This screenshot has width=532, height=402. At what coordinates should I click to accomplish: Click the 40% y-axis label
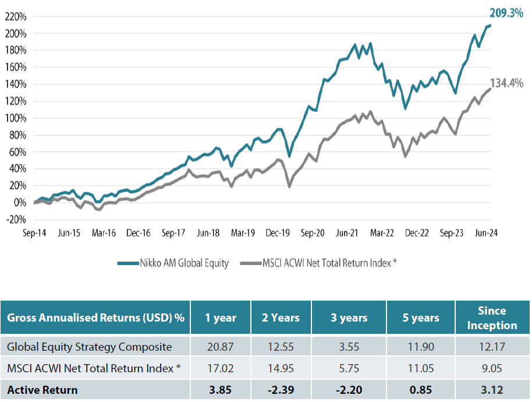click(x=17, y=169)
